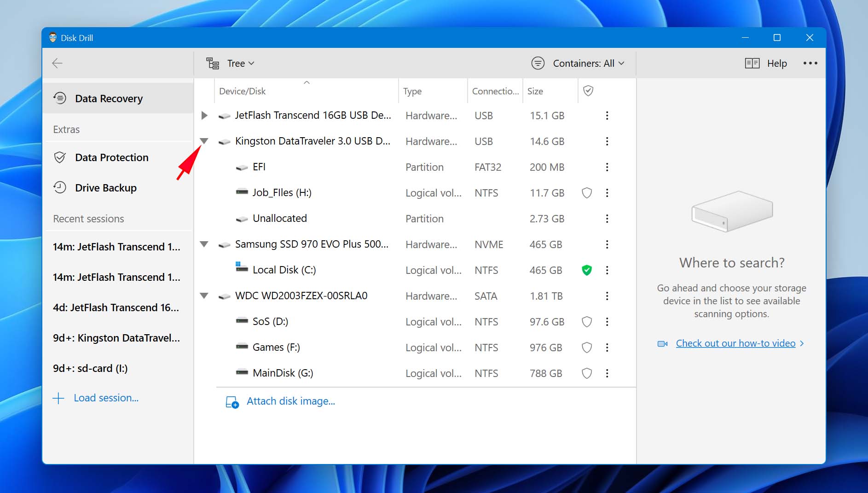This screenshot has height=493, width=868.
Task: Open options menu for SoS (D:)
Action: (x=607, y=322)
